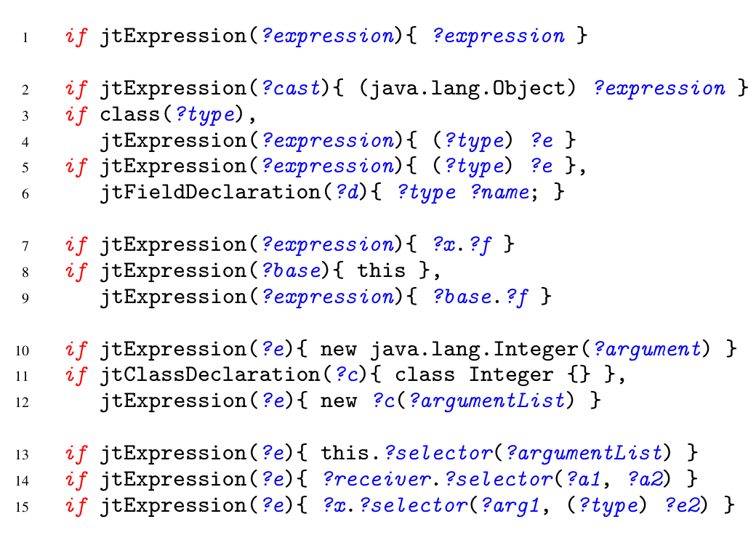Click 'java.lang.Integer' on line 10
756x535 pixels.
point(473,349)
